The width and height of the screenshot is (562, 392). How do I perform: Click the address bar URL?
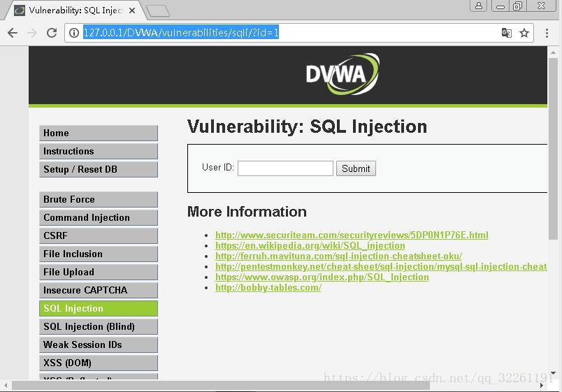click(x=181, y=33)
